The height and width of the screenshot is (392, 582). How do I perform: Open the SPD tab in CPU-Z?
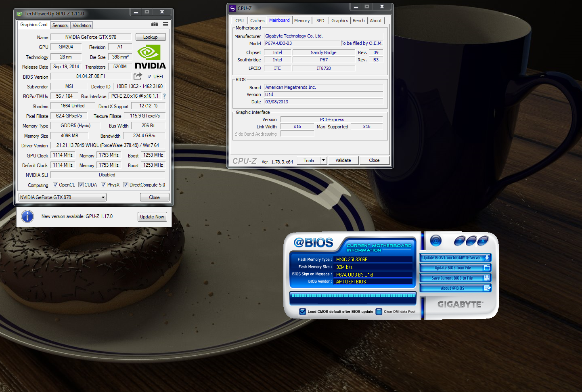[x=320, y=21]
